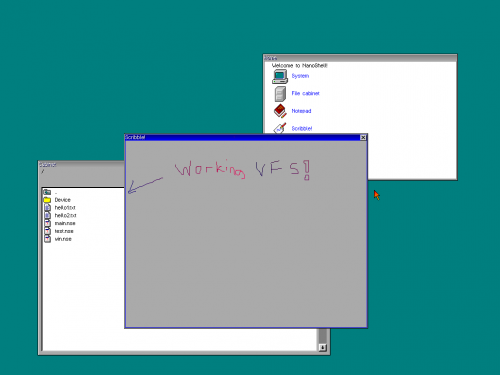The image size is (500, 375).
Task: Click the test.nse executable icon
Action: tap(47, 231)
